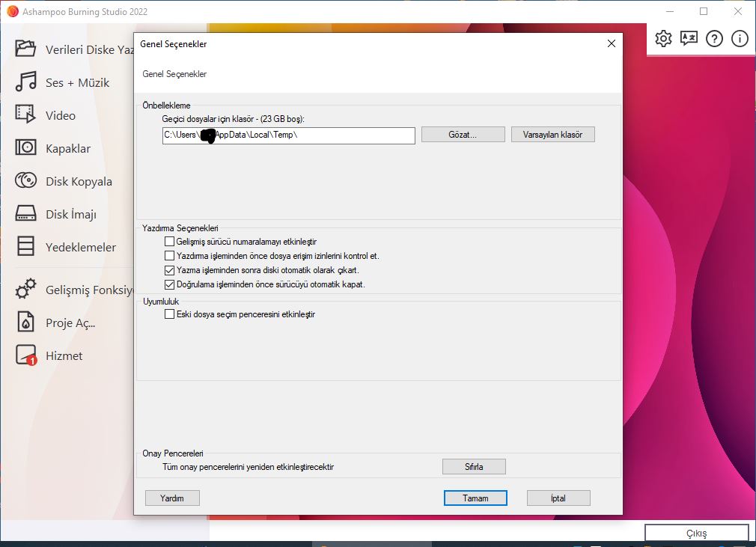Click Ashampoo Burning Studio logo in title bar
The height and width of the screenshot is (547, 756).
tap(13, 11)
